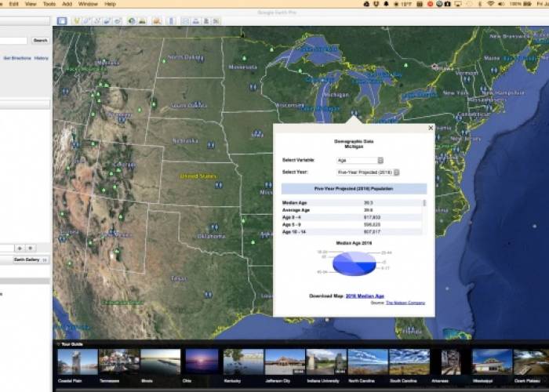The image size is (549, 392).
Task: Open the Select Year dropdown
Action: pos(368,172)
